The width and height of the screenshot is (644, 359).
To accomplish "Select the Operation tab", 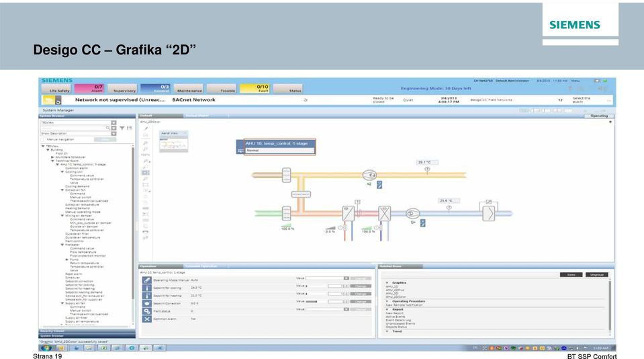I will [160, 266].
